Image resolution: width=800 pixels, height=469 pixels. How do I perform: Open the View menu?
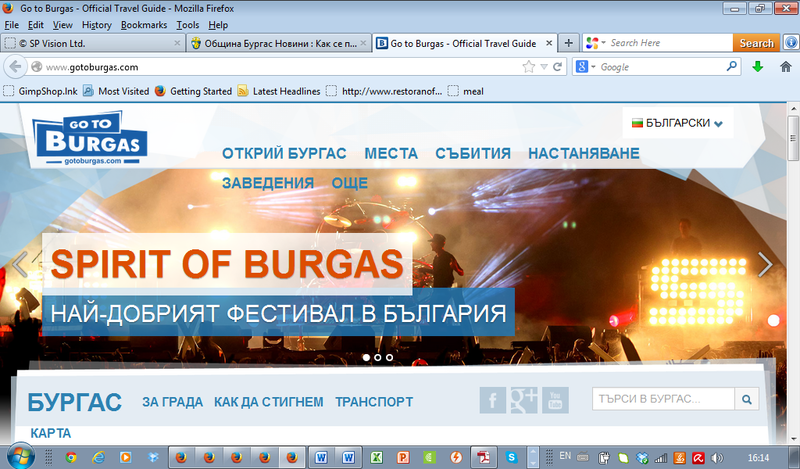point(62,25)
